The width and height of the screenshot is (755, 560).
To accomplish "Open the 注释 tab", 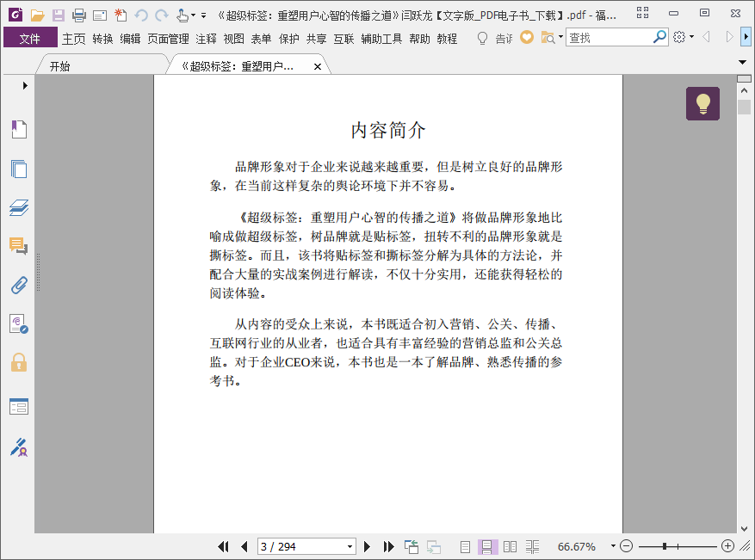I will [206, 39].
